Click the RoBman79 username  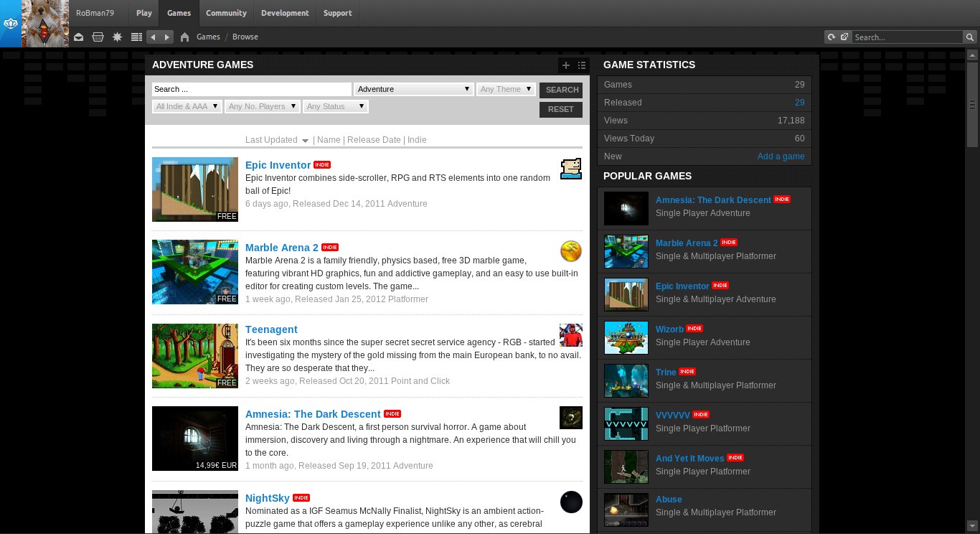click(x=95, y=13)
